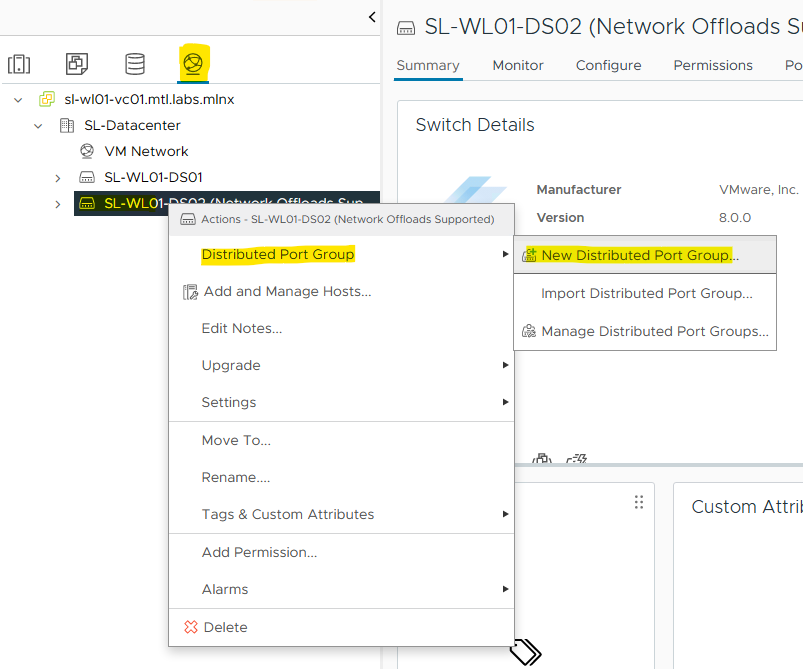Screen dimensions: 803x669
Task: Switch to the Summary tab
Action: pos(428,66)
